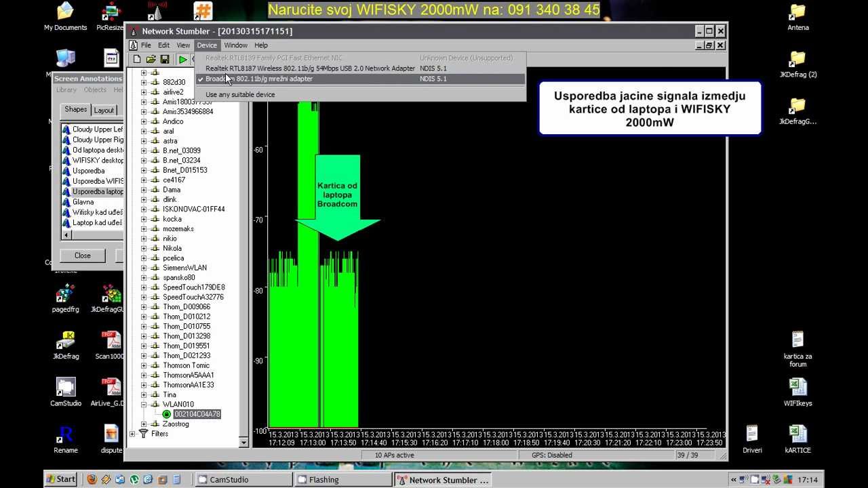Expand the airlive2 network node
Viewport: 868px width, 488px height.
click(144, 92)
